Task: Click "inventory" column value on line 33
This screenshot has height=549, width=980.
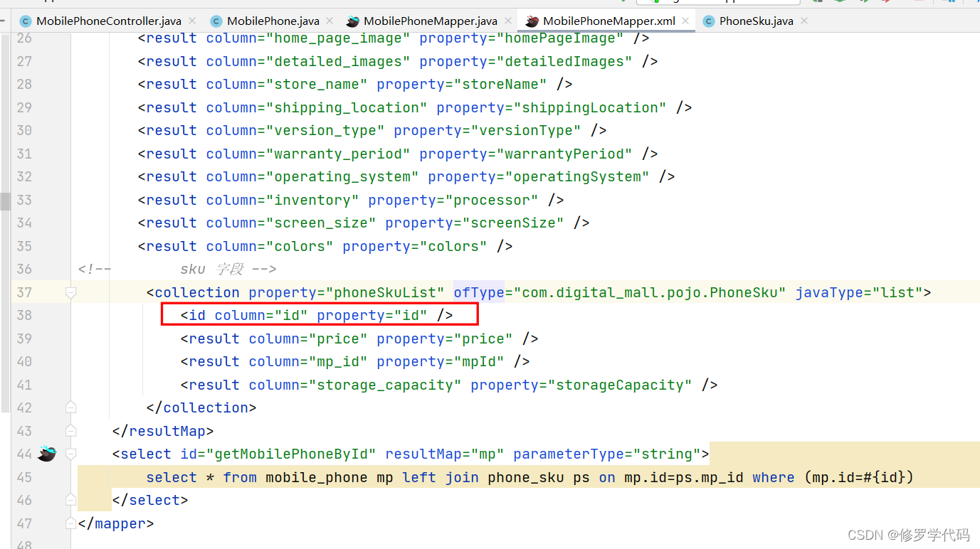Action: pyautogui.click(x=312, y=200)
